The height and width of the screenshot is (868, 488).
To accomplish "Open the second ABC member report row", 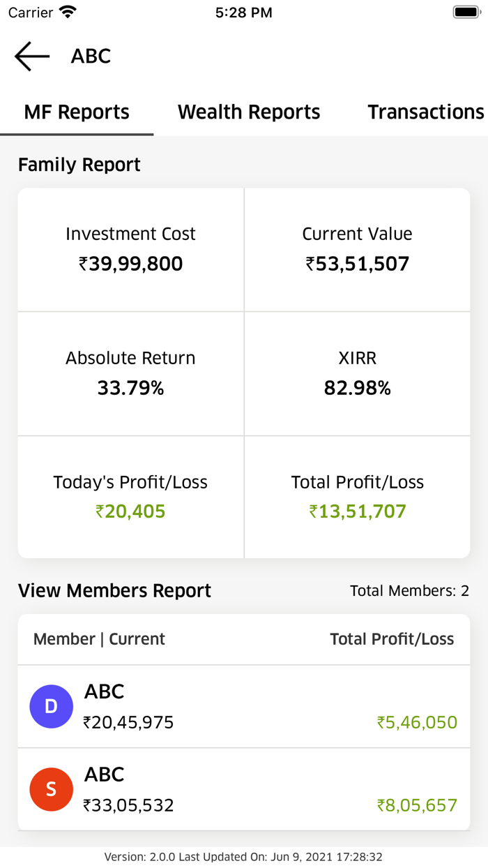I will click(x=244, y=789).
